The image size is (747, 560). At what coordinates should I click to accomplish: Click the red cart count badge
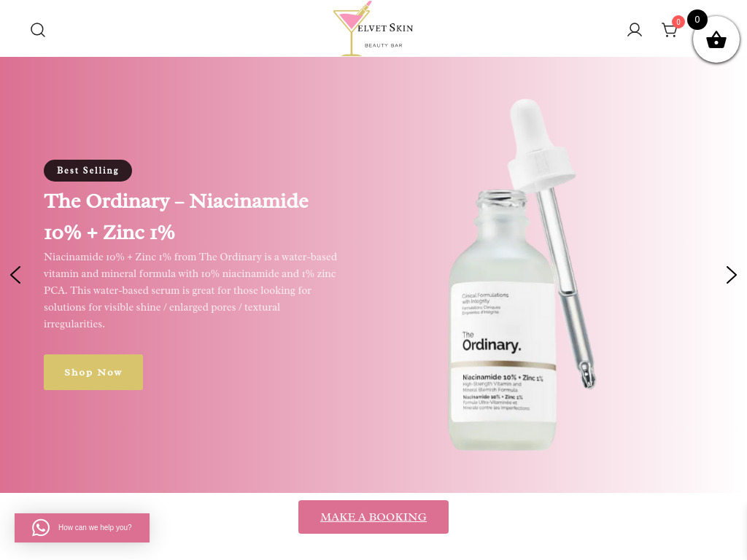pyautogui.click(x=678, y=22)
